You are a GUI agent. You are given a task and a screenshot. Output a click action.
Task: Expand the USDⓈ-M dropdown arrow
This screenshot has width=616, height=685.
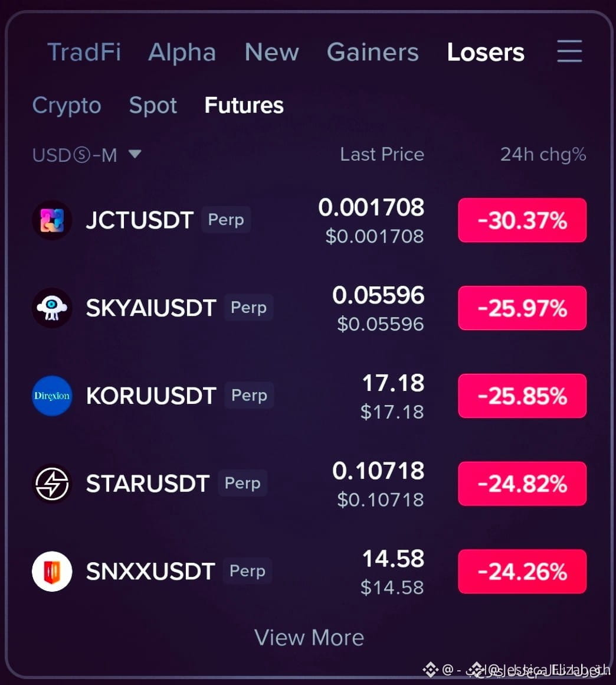pyautogui.click(x=135, y=154)
